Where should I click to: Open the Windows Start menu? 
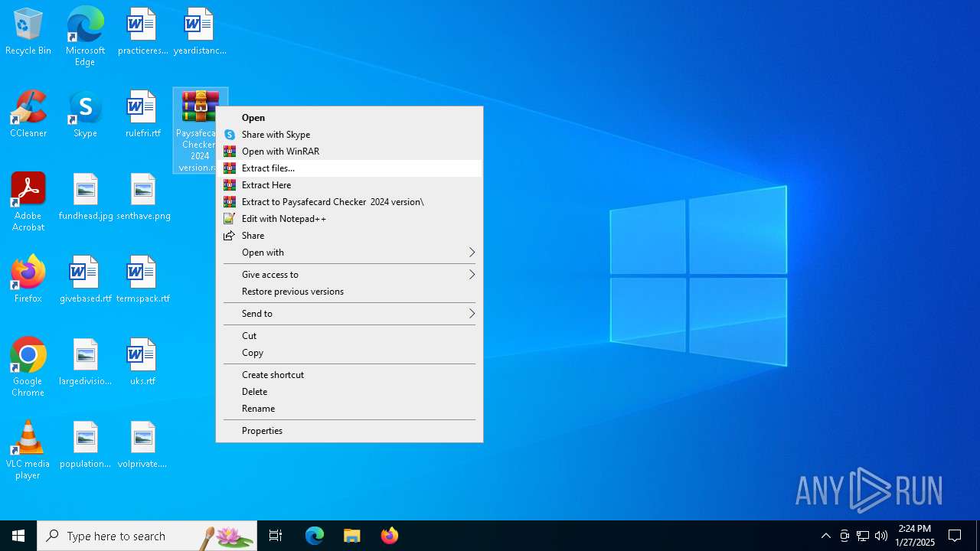tap(18, 536)
